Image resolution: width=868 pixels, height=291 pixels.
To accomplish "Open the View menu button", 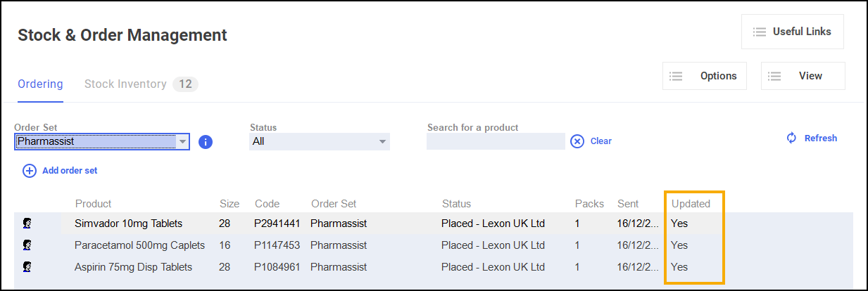I will pyautogui.click(x=803, y=76).
